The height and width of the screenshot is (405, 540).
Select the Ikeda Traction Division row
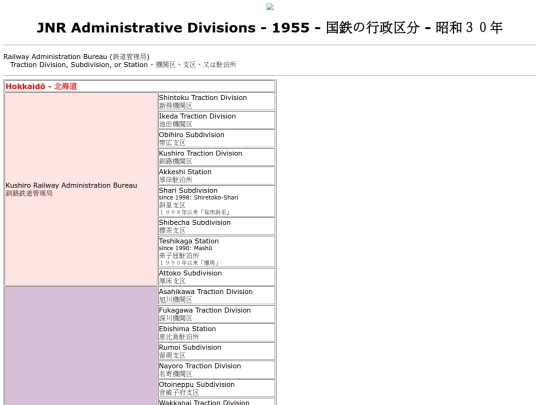(x=216, y=120)
